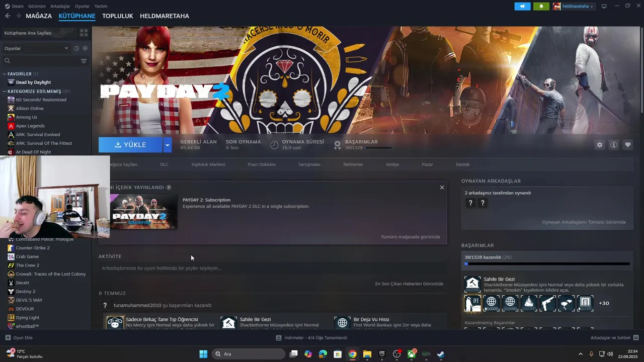Click En Son Çıkan Haberleri Görüntüle
This screenshot has height=362, width=644.
tap(409, 284)
